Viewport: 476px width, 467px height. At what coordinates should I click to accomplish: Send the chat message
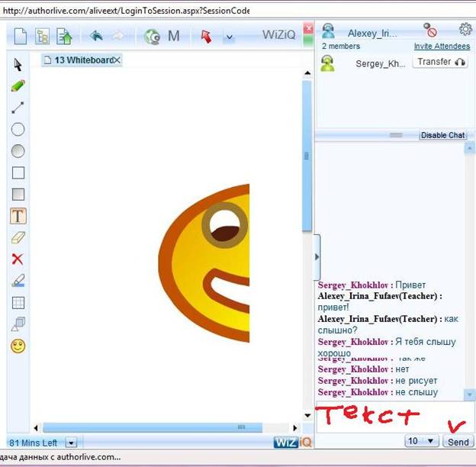pyautogui.click(x=458, y=442)
